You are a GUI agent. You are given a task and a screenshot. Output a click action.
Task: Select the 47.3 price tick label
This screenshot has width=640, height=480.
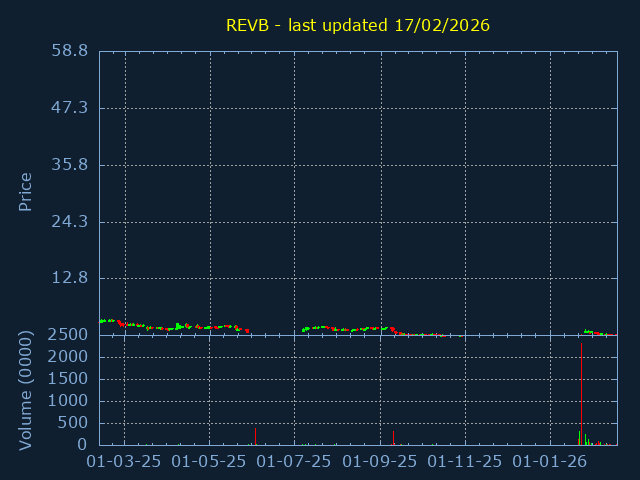click(x=70, y=108)
